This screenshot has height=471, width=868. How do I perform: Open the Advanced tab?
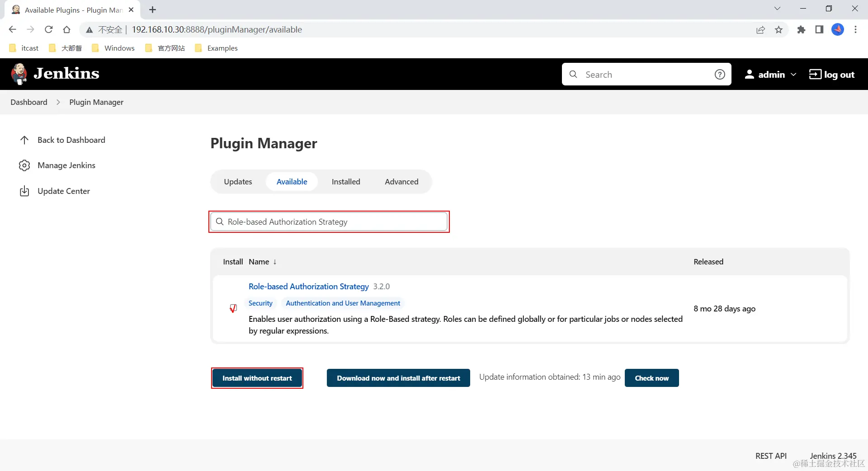point(401,182)
